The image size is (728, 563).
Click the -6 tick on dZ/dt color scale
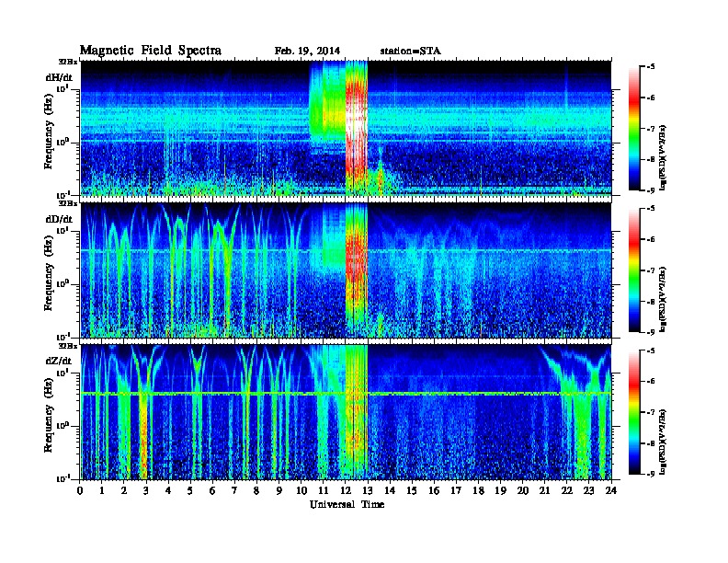[x=651, y=382]
